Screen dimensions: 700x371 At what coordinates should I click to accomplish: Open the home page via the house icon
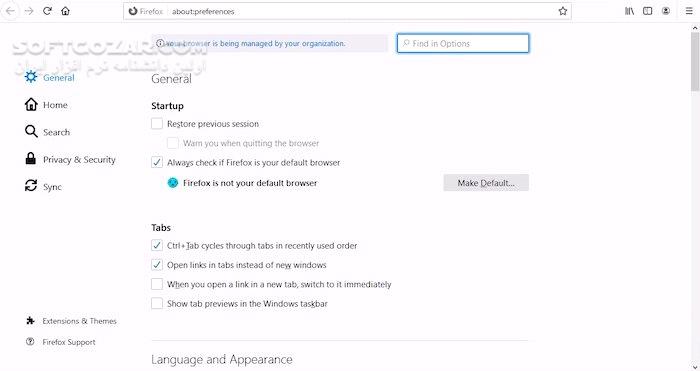coord(66,11)
